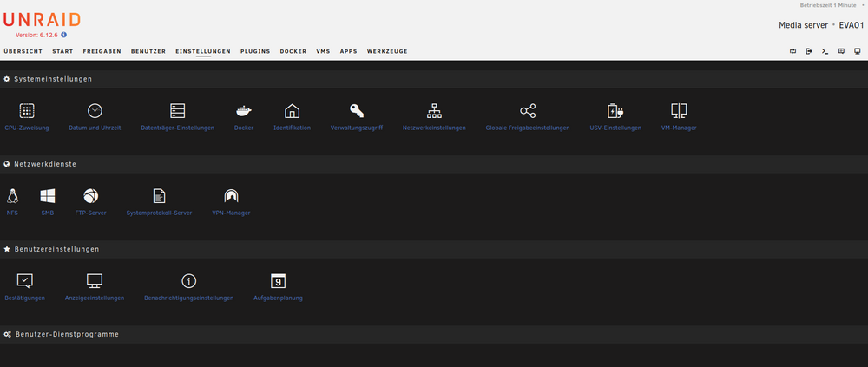868x367 pixels.
Task: Open the Freigaben tab
Action: [102, 51]
